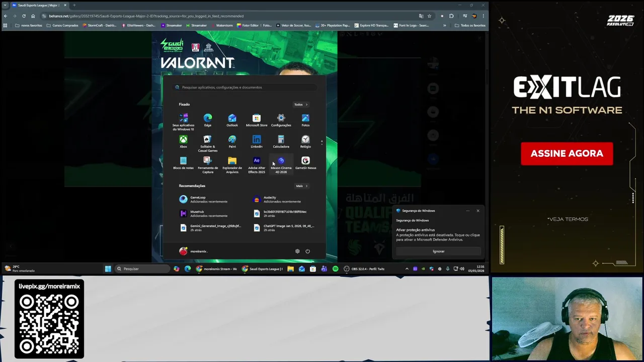Open Explore HD Transpa bookmark
The image size is (644, 362).
(x=371, y=25)
